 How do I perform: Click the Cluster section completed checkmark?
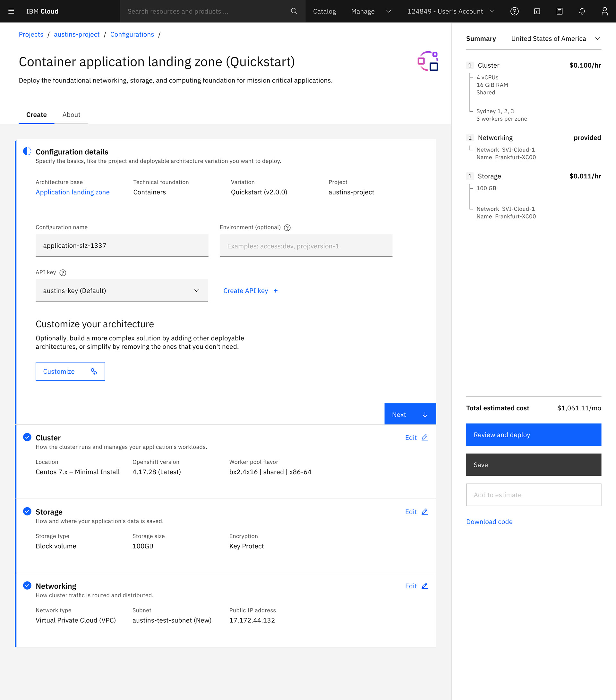click(x=27, y=437)
